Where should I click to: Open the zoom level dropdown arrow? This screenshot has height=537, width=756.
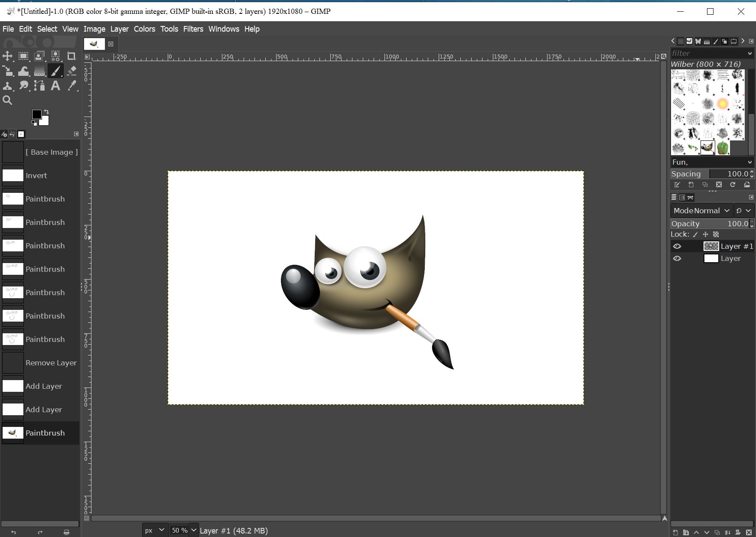tap(194, 530)
